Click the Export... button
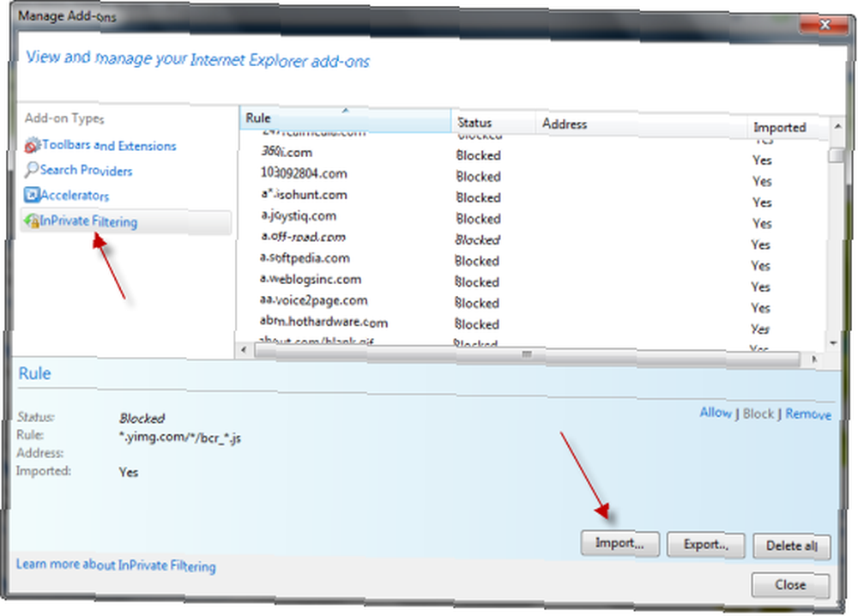 705,545
